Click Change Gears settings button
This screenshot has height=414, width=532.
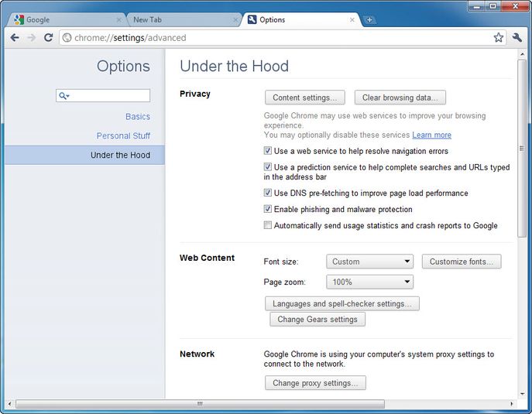pos(317,320)
